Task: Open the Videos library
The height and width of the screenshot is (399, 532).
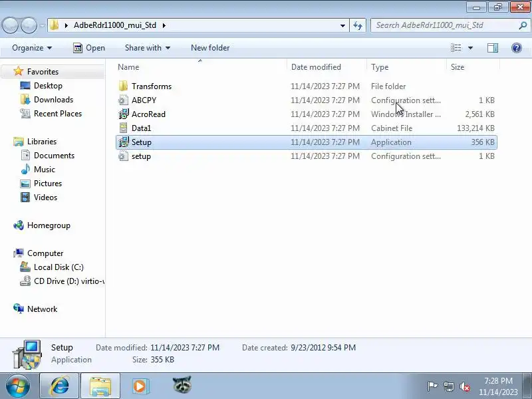Action: (x=45, y=197)
